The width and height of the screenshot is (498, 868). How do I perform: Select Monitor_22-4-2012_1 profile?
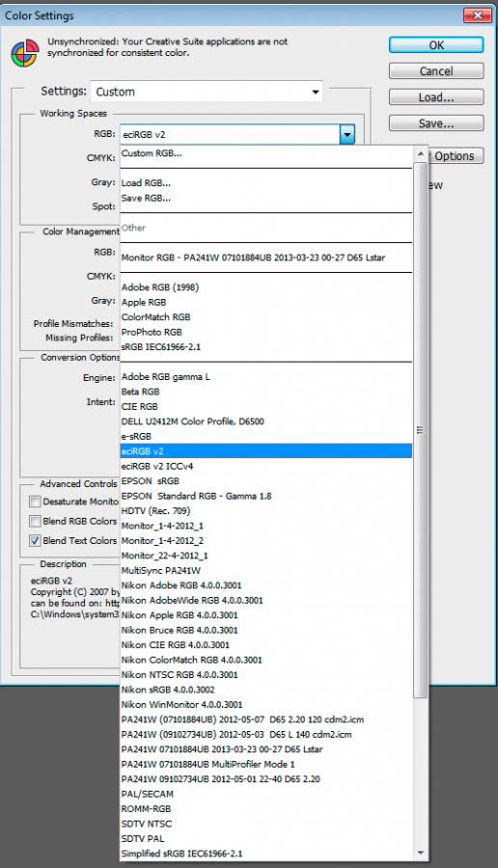click(266, 556)
